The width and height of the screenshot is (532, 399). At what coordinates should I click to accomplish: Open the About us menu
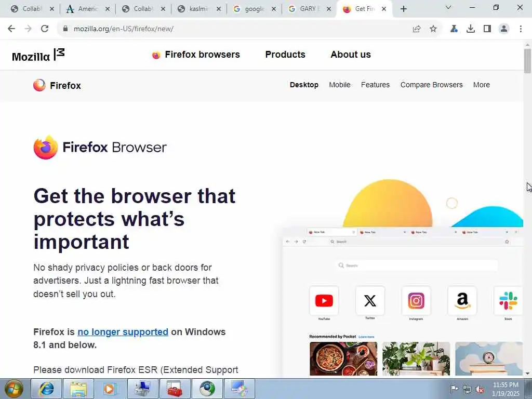[351, 55]
